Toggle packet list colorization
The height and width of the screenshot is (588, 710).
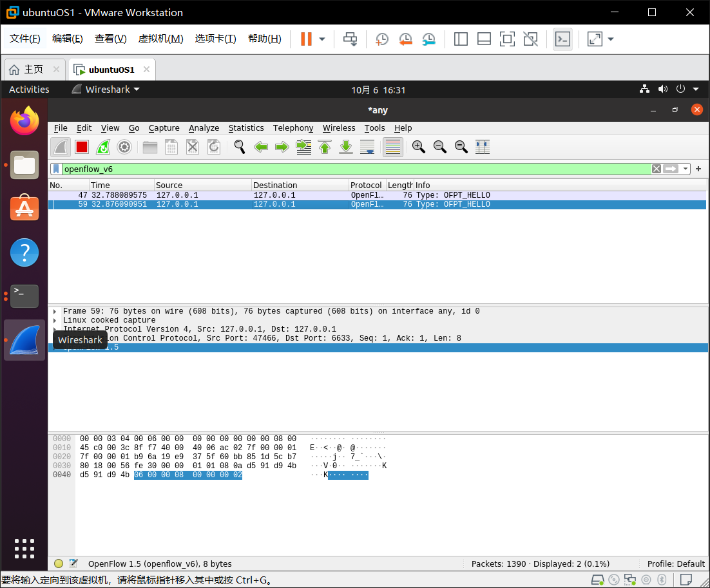pyautogui.click(x=392, y=147)
